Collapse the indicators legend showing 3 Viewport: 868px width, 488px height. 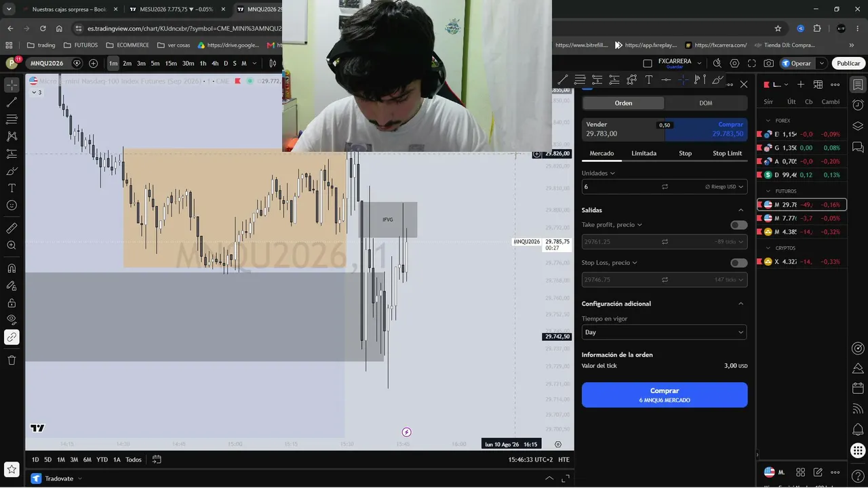[x=37, y=92]
